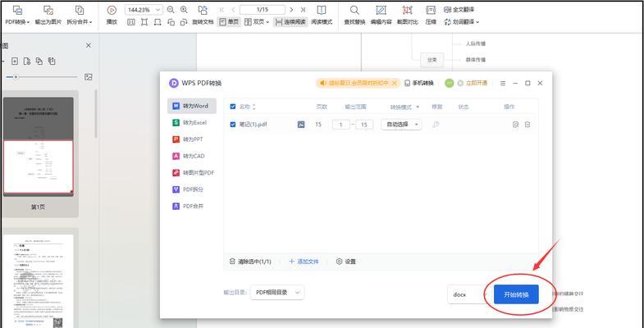Click the green user avatar
The width and height of the screenshot is (644, 328).
click(x=450, y=83)
